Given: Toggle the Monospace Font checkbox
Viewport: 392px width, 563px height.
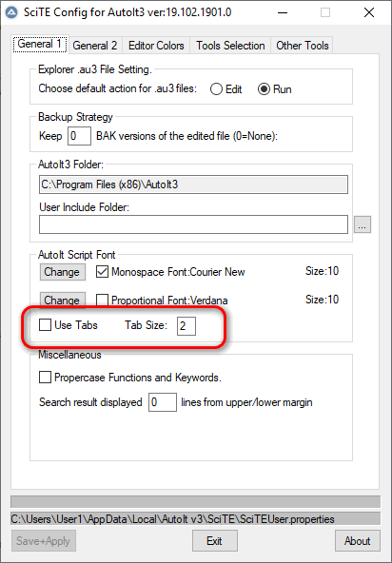Looking at the screenshot, I should tap(103, 272).
